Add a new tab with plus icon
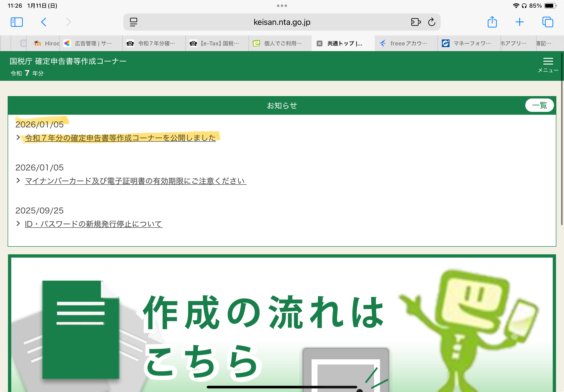564x392 pixels. pos(520,22)
